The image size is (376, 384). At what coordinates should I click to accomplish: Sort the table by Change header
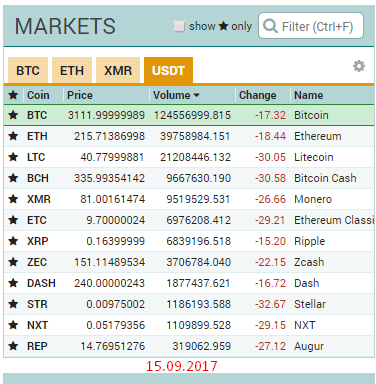pyautogui.click(x=258, y=95)
